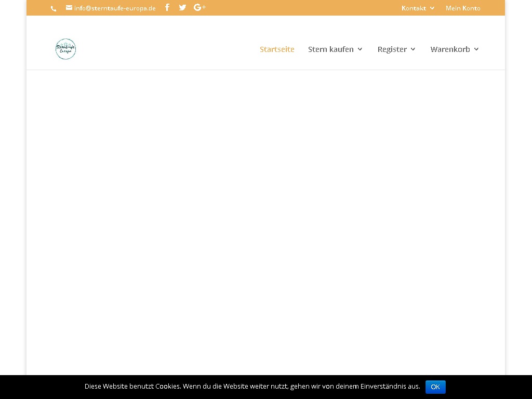
Task: Click the Sterntaufe Europa round logo
Action: (x=66, y=49)
